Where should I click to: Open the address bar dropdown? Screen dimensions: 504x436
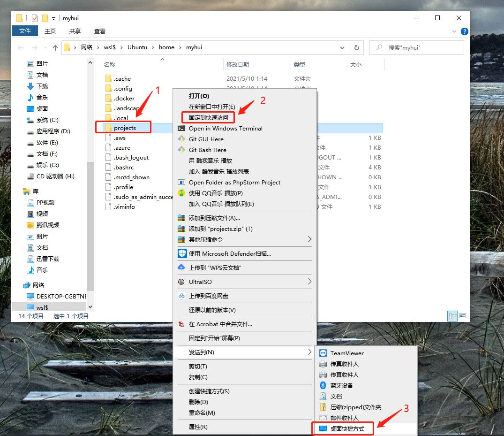pos(342,47)
